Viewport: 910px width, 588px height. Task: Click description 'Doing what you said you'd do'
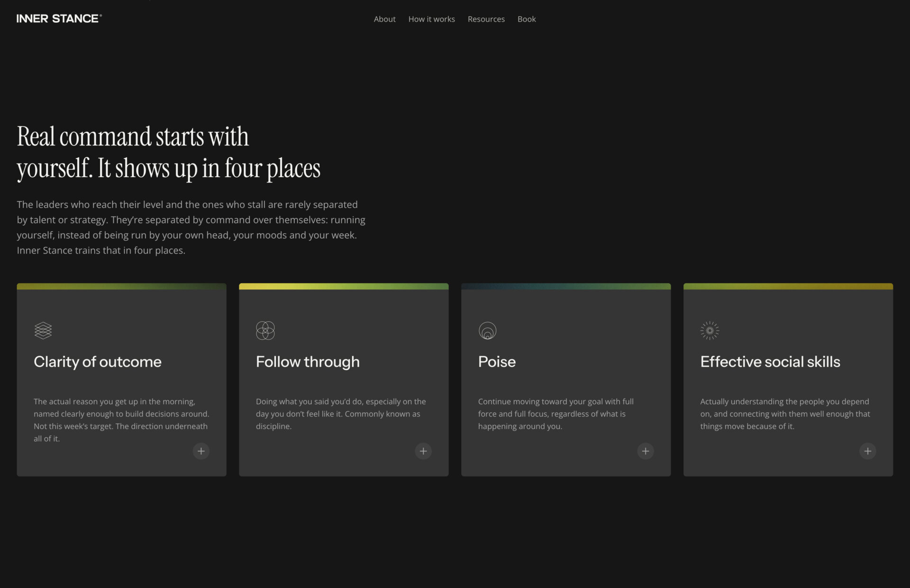pyautogui.click(x=341, y=414)
